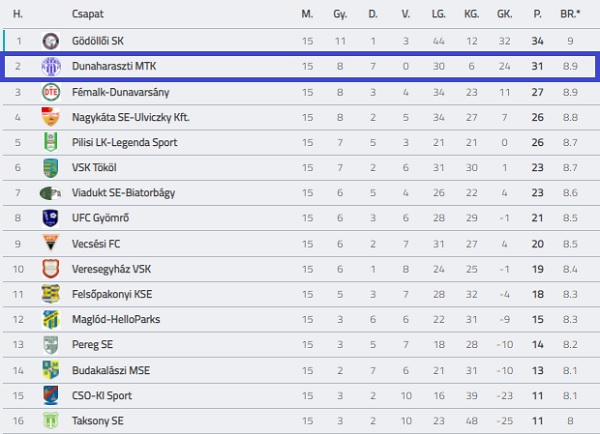Click the UFC Gyömrő club crest

(50, 218)
